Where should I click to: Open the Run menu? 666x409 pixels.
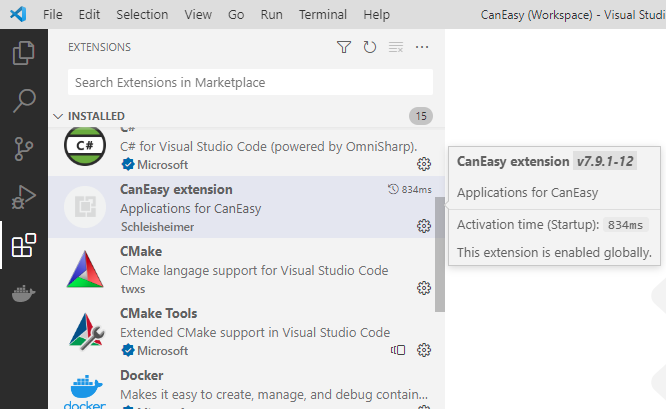click(x=271, y=14)
